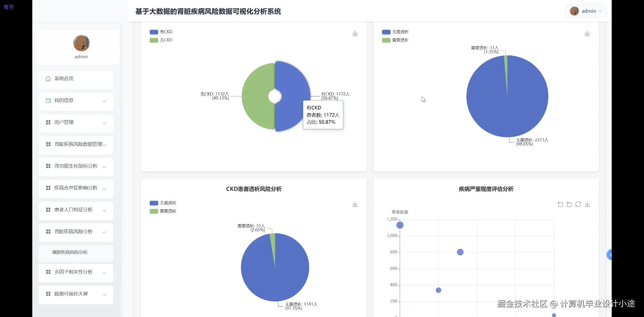Activate area zoom on 疾病严重程度评估分析 chart
644x317 pixels.
click(560, 204)
